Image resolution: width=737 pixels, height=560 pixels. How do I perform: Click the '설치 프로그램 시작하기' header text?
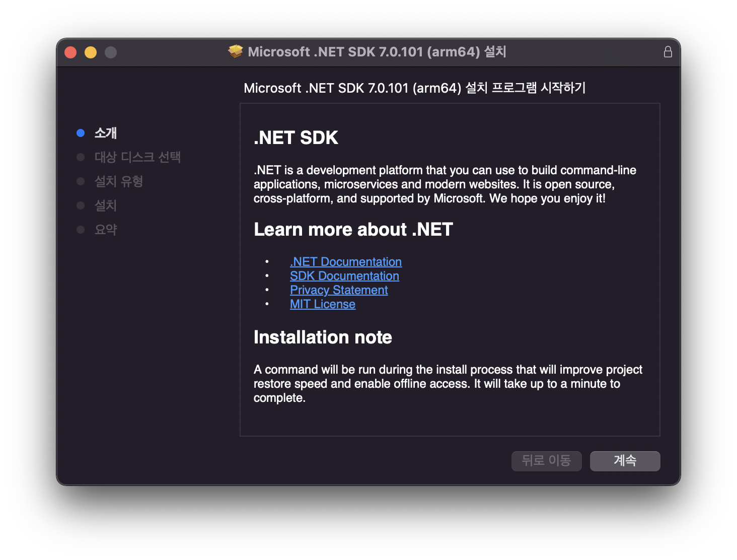[x=526, y=88]
